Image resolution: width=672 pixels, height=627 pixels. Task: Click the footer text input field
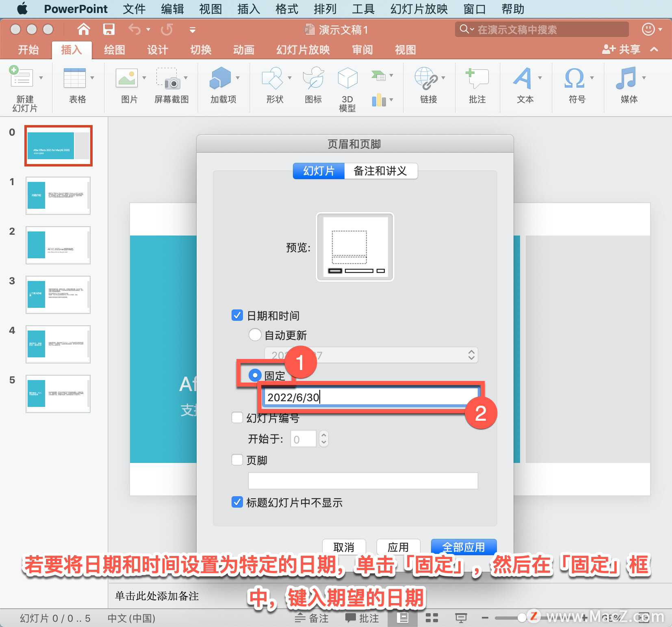[363, 480]
